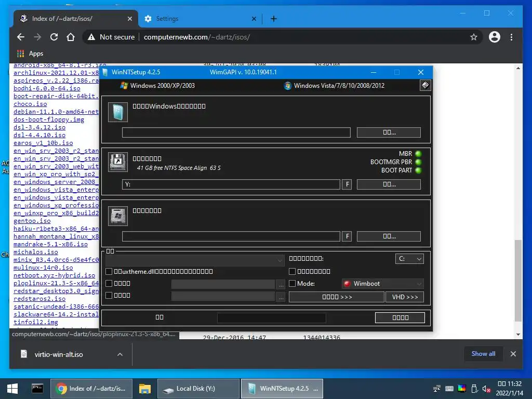532x399 pixels.
Task: Open the Command Prompt taskbar icon
Action: click(x=37, y=389)
